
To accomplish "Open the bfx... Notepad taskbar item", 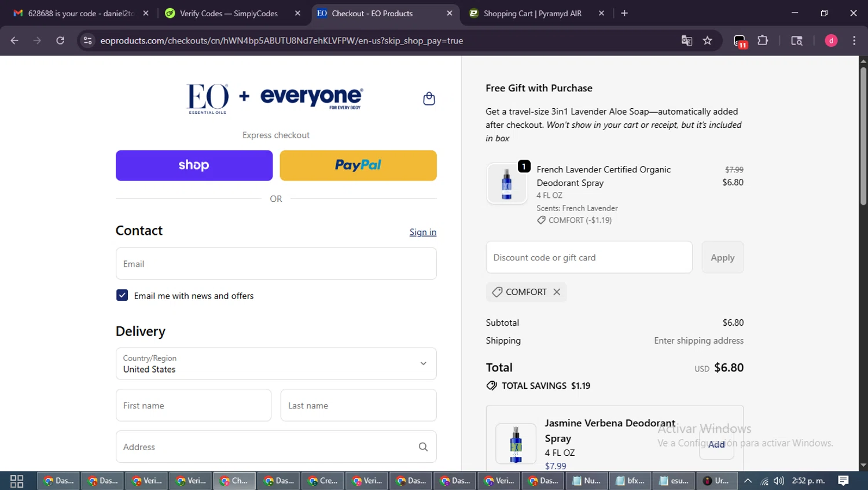I will [x=631, y=481].
